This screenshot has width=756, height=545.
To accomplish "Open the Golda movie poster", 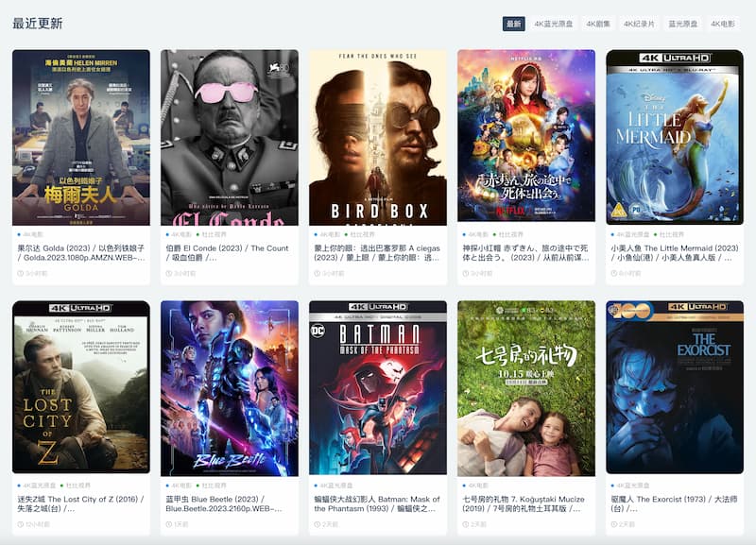I will pyautogui.click(x=81, y=137).
